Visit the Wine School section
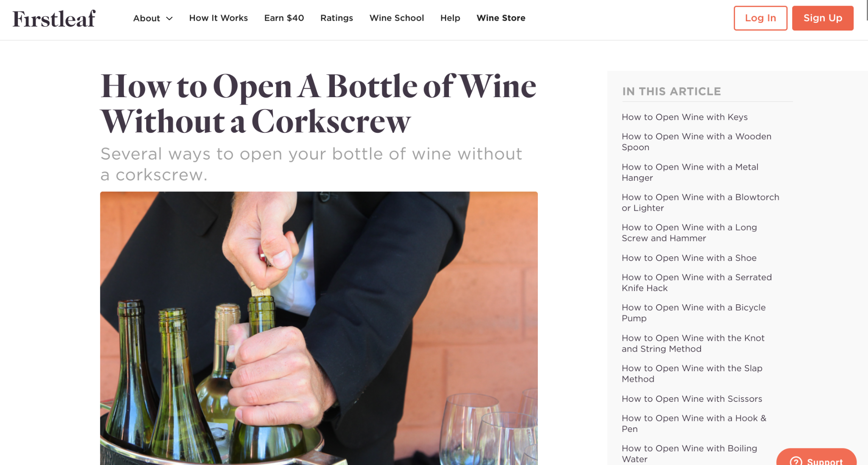 click(396, 18)
